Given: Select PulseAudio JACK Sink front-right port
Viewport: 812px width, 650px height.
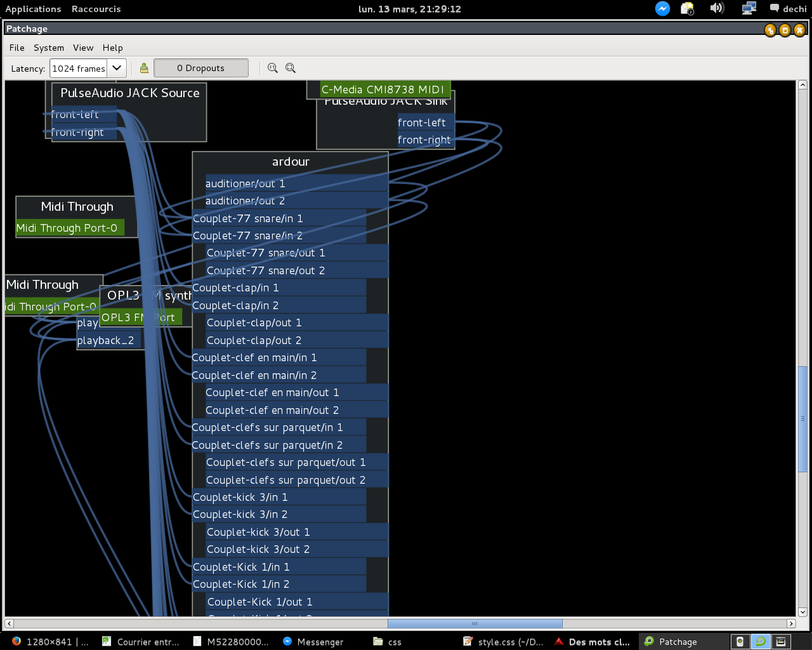Looking at the screenshot, I should [425, 140].
